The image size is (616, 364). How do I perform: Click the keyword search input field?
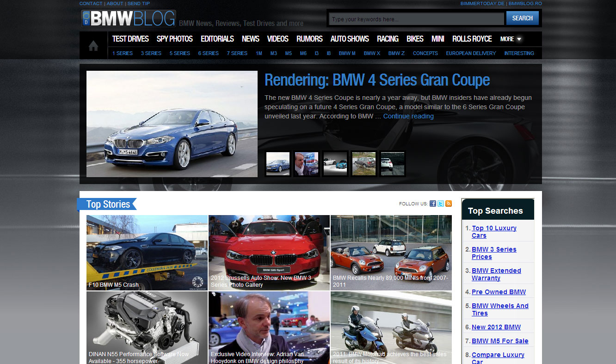click(x=416, y=19)
